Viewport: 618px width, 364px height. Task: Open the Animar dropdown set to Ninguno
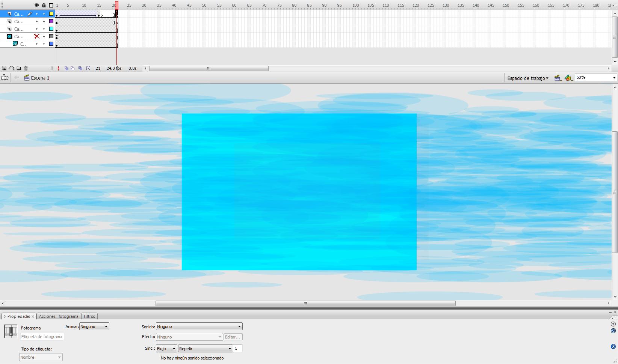point(94,326)
